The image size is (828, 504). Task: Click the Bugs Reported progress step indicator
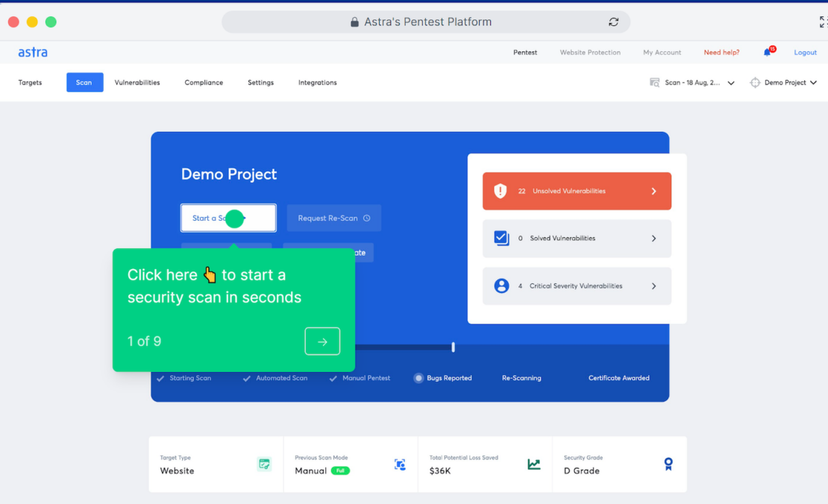[418, 378]
